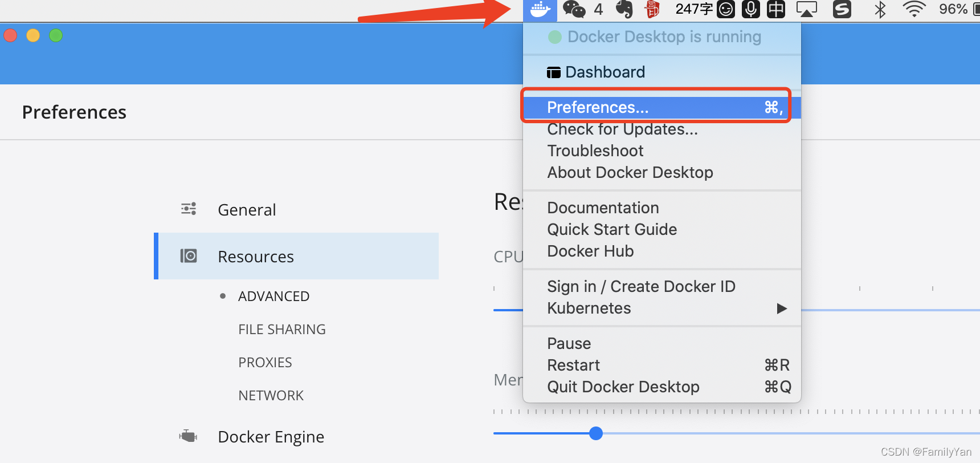Click the Evernote elephant menu bar icon
This screenshot has height=463, width=980.
[624, 9]
